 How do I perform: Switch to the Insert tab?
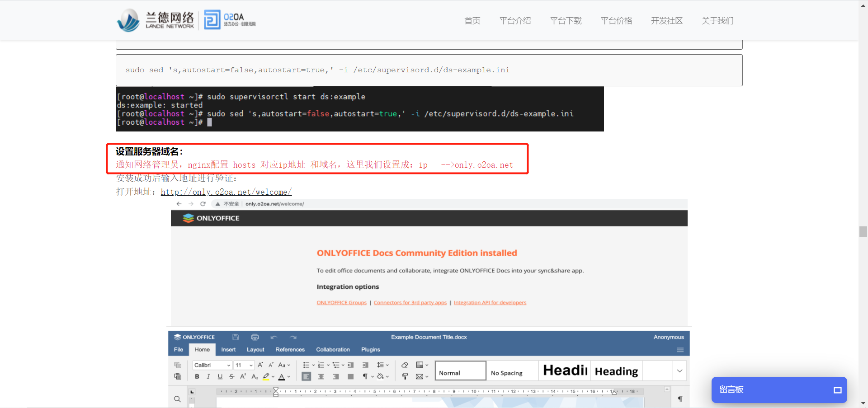click(228, 350)
